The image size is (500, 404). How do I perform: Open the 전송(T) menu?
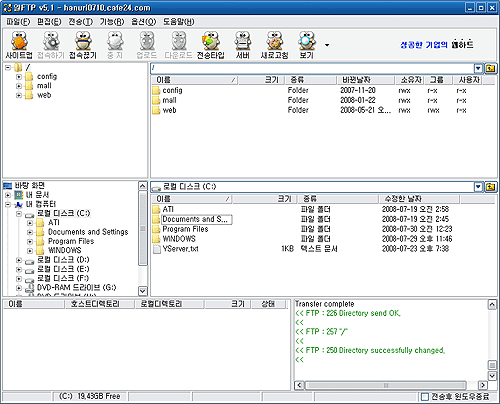tap(80, 22)
